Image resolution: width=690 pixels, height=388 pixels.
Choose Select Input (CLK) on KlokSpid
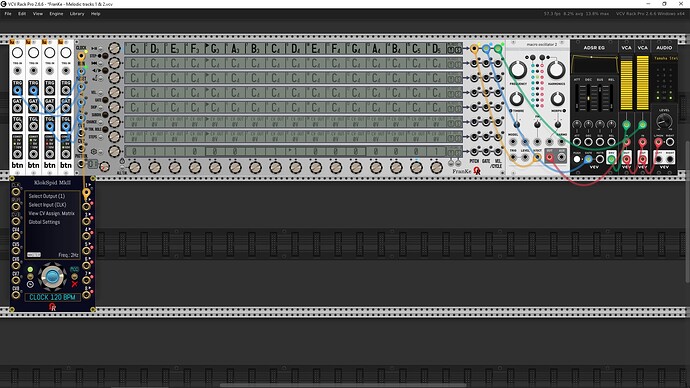pyautogui.click(x=48, y=205)
